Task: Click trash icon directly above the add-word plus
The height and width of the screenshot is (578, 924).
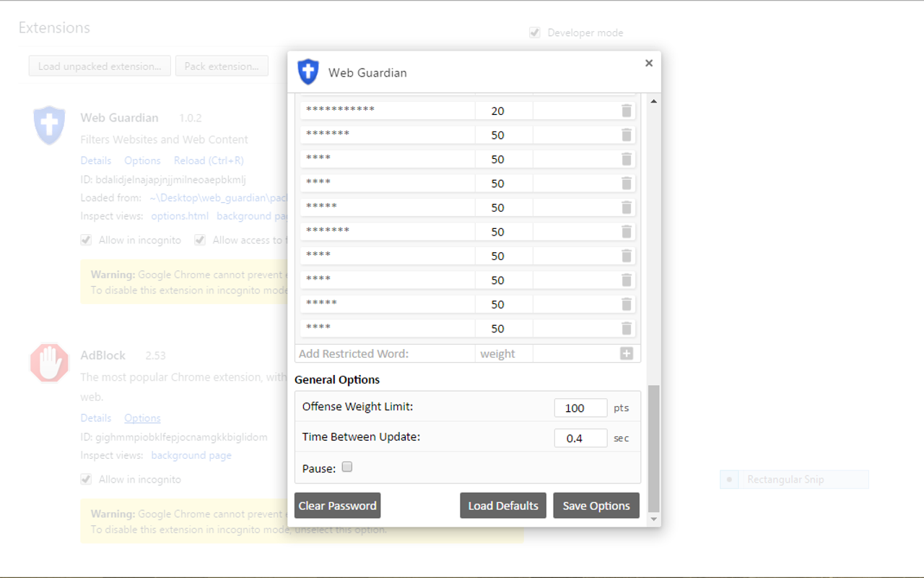Action: [626, 328]
